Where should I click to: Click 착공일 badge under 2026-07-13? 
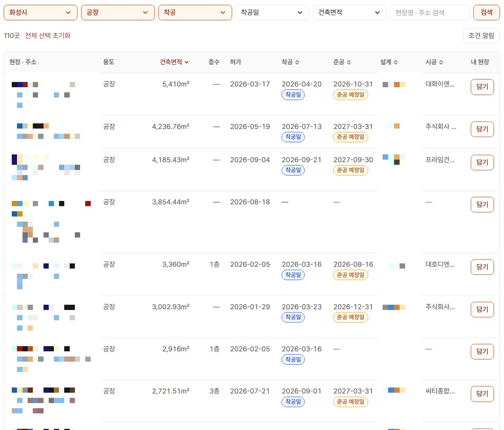(x=293, y=137)
